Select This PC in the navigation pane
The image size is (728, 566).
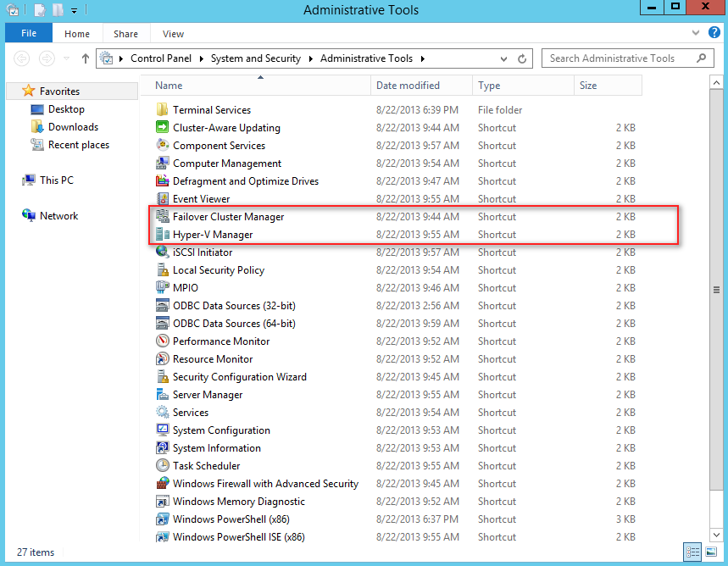(57, 180)
